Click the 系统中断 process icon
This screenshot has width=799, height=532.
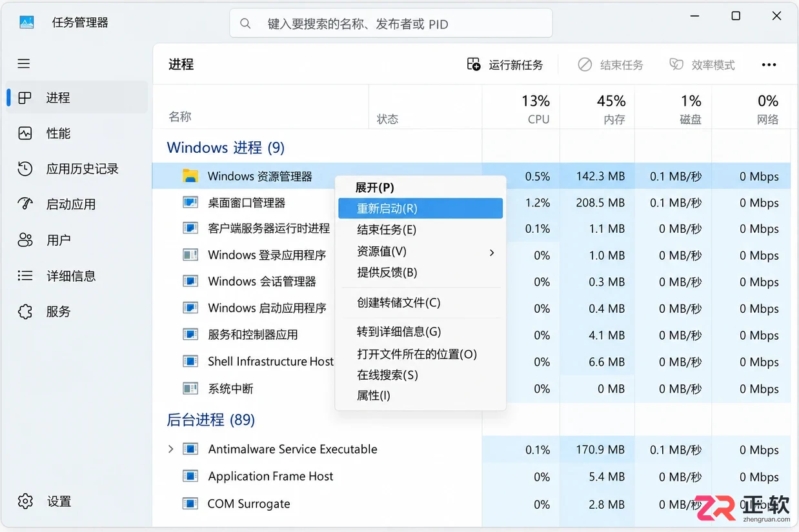(x=190, y=388)
